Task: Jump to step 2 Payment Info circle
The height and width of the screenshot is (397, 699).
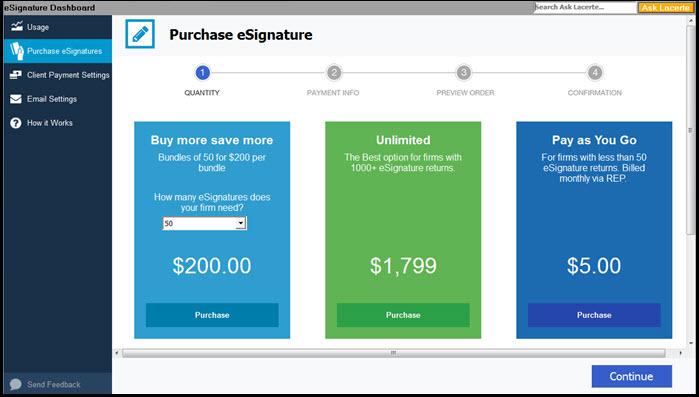Action: (333, 72)
